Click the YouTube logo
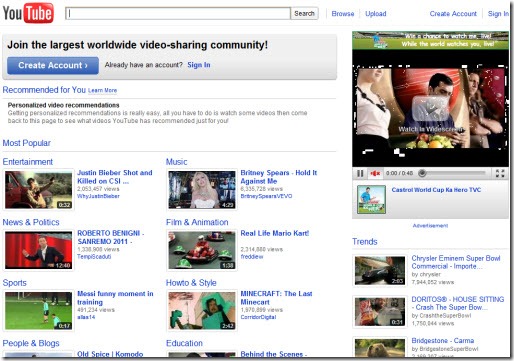Viewport: 514px width, 361px height. pos(28,13)
